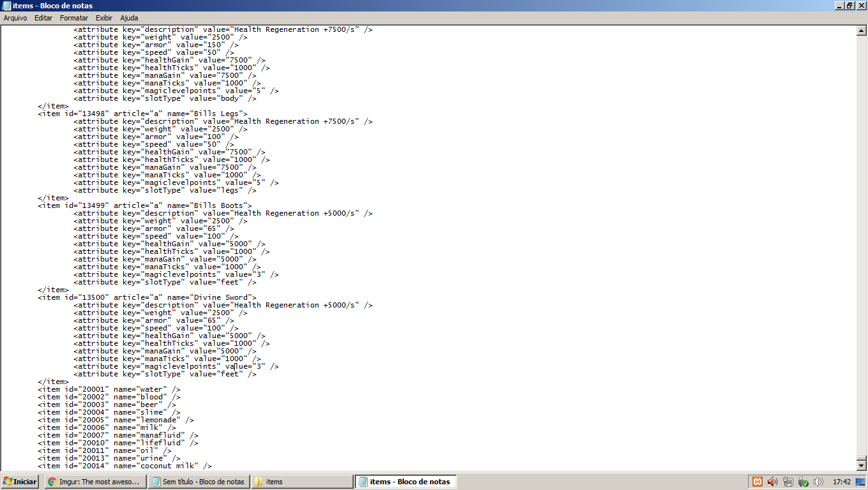The width and height of the screenshot is (868, 490).
Task: Click the Safely Remove Hardware USB icon
Action: click(x=804, y=482)
